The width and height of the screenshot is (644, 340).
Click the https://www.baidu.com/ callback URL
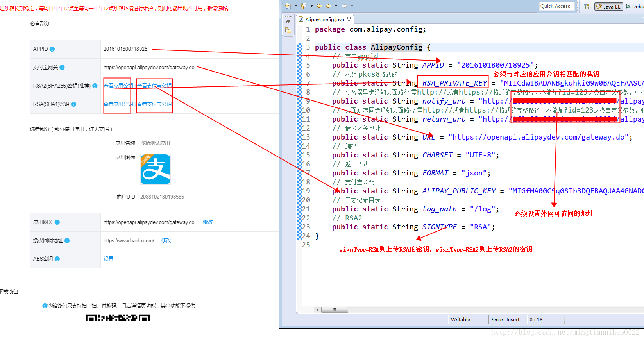point(129,240)
